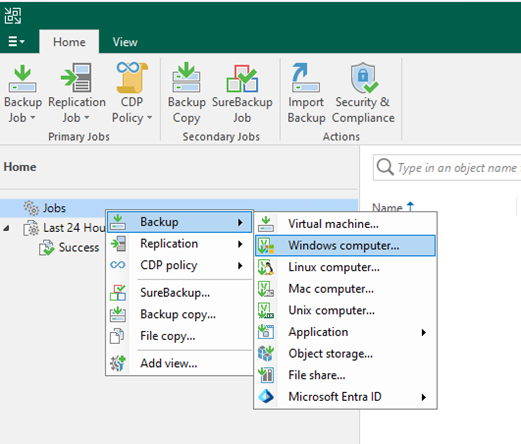Expand the CDP policy submenu arrow
Image resolution: width=521 pixels, height=444 pixels.
click(x=240, y=266)
